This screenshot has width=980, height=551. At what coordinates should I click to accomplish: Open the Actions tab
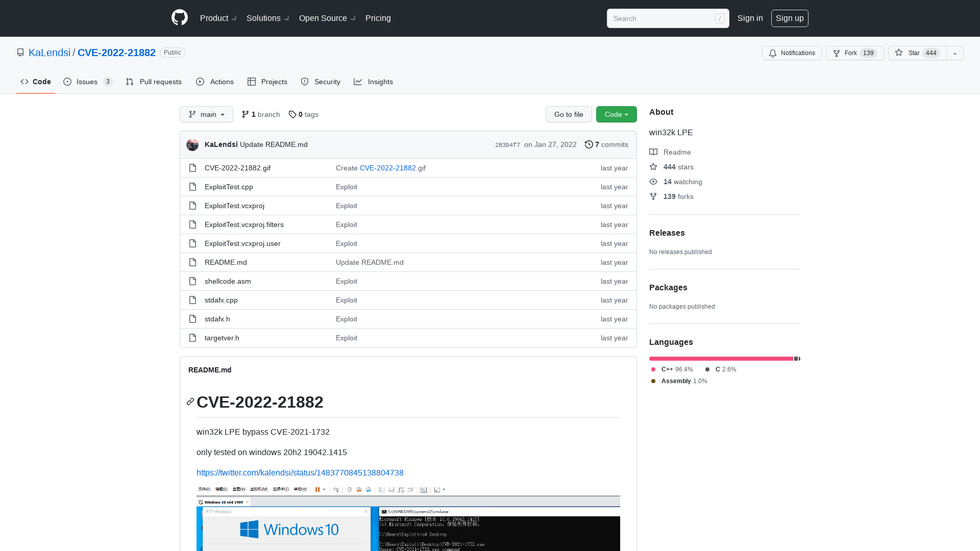(215, 82)
